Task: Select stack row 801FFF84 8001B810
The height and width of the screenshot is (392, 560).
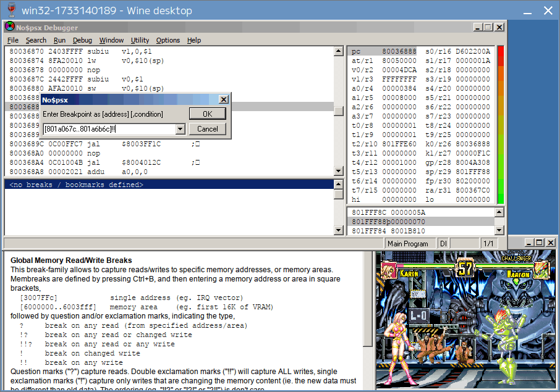Action: (x=421, y=231)
